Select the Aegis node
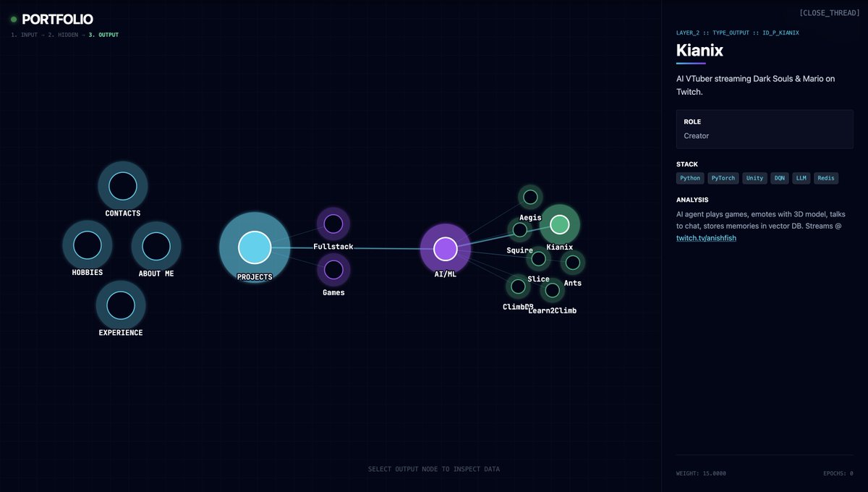Image resolution: width=868 pixels, height=492 pixels. coord(530,196)
